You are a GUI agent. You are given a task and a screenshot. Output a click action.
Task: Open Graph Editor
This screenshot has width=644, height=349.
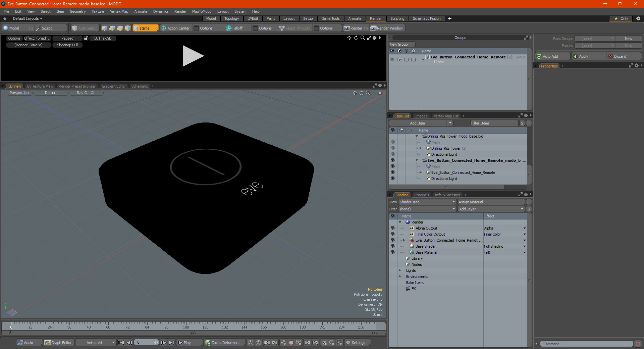pyautogui.click(x=58, y=343)
